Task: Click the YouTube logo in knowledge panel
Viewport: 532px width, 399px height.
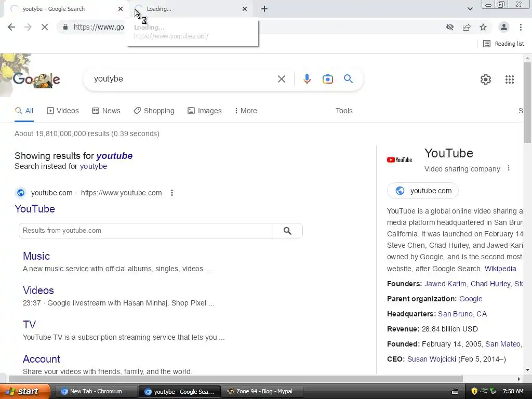Action: click(x=400, y=160)
